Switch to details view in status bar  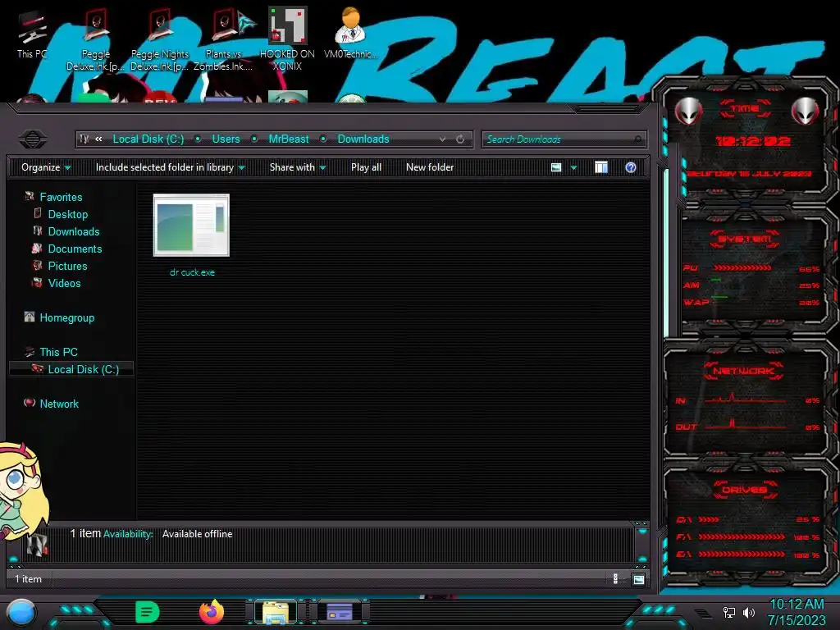(x=615, y=578)
